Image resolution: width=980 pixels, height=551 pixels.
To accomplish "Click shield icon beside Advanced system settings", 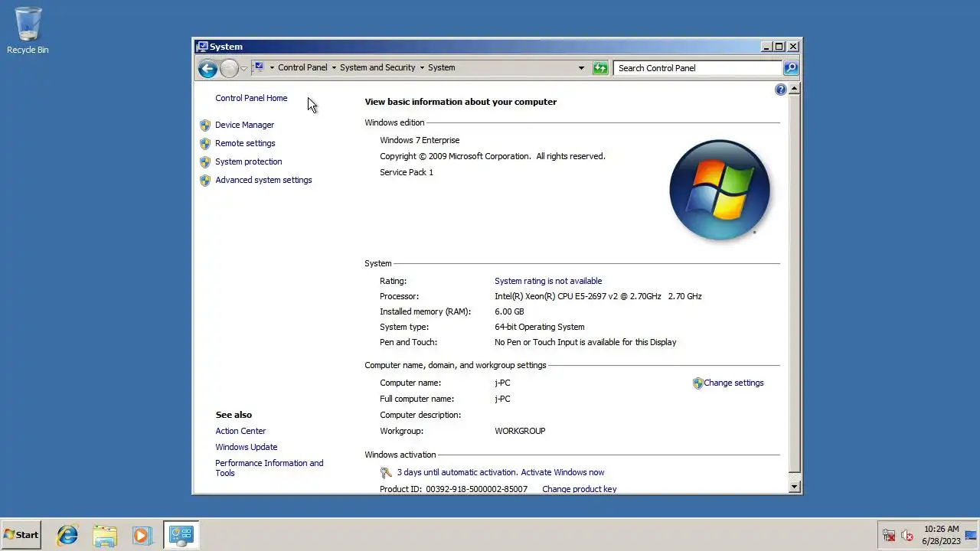I will 205,180.
